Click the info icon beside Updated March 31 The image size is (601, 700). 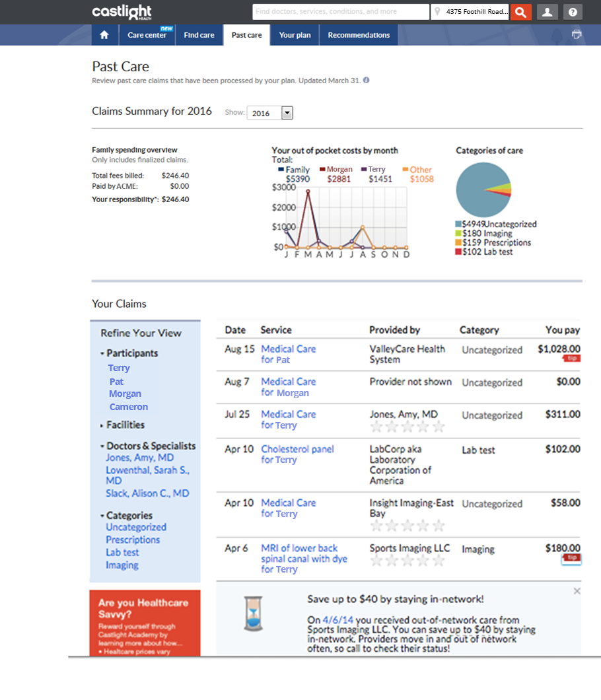367,81
